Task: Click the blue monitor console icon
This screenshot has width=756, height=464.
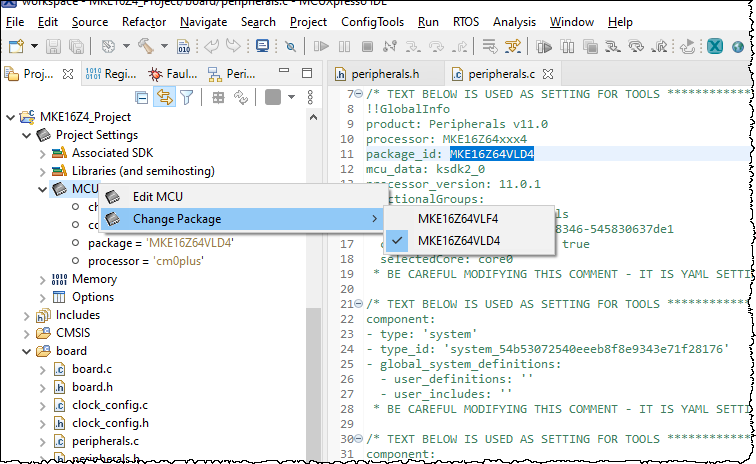Action: [x=262, y=47]
